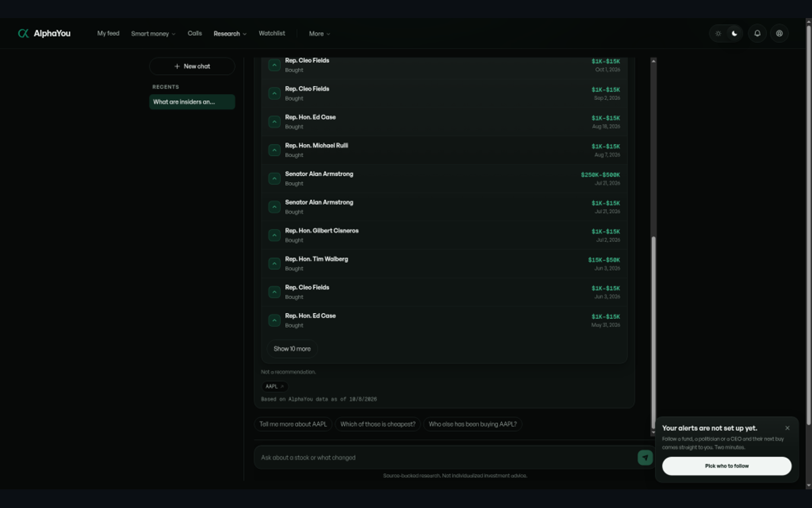The image size is (812, 508).
Task: Choose the "Tell me more about AAPL" suggestion
Action: pos(293,424)
